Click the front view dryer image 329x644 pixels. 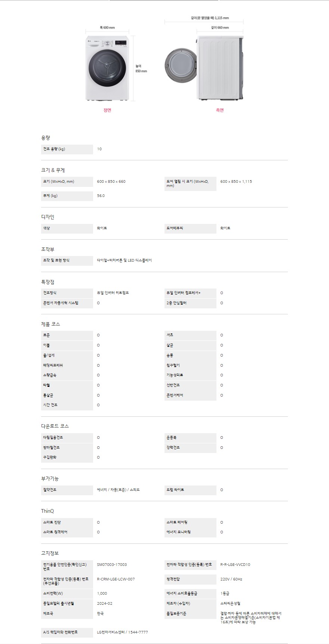107,68
